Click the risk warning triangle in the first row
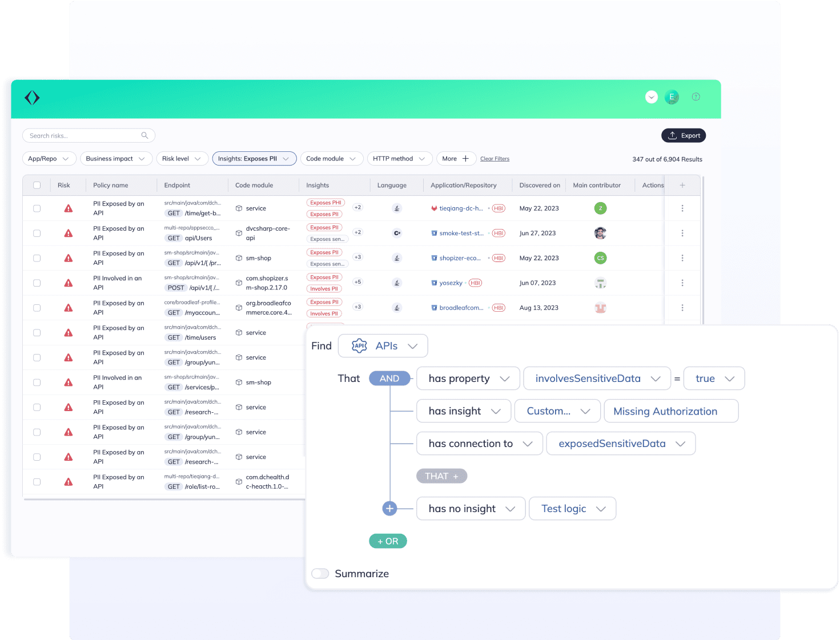Screen dimensions: 840x640 coord(69,208)
